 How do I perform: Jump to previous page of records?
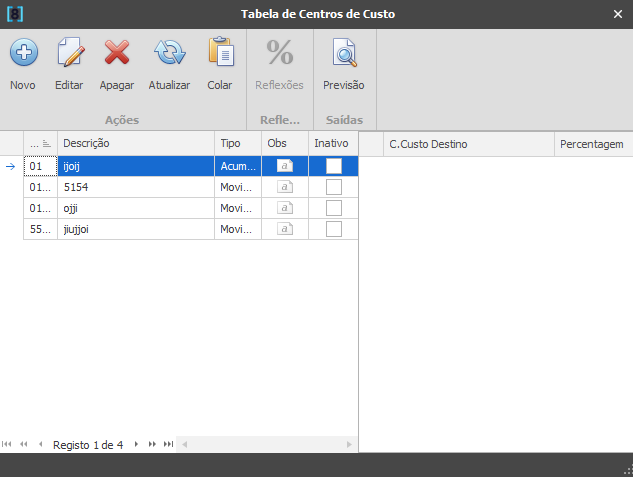coord(24,444)
